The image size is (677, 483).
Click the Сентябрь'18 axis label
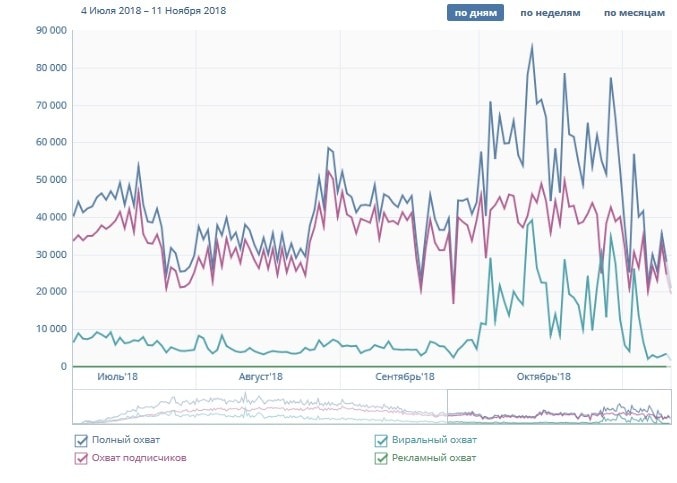pyautogui.click(x=404, y=377)
